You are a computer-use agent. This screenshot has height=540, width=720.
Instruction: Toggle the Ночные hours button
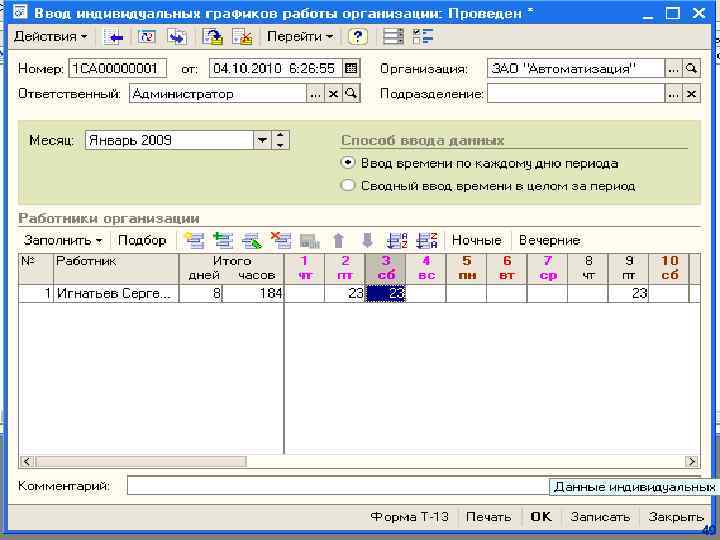point(477,240)
